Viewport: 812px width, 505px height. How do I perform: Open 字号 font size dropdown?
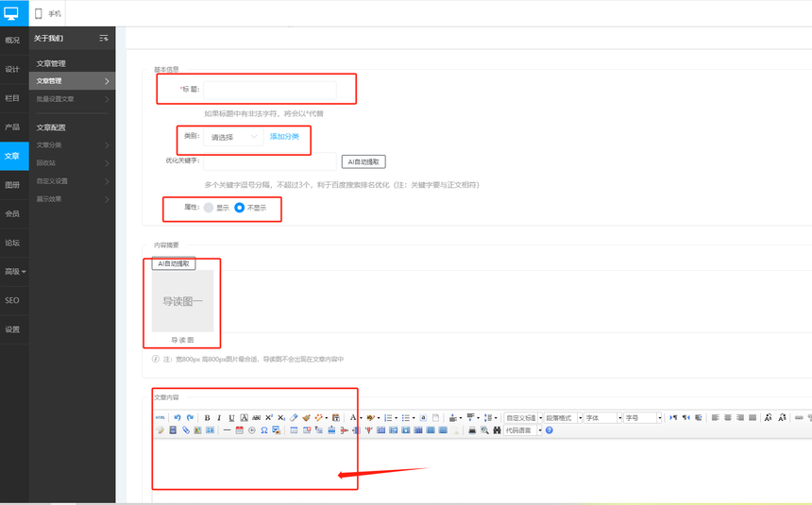click(x=643, y=417)
